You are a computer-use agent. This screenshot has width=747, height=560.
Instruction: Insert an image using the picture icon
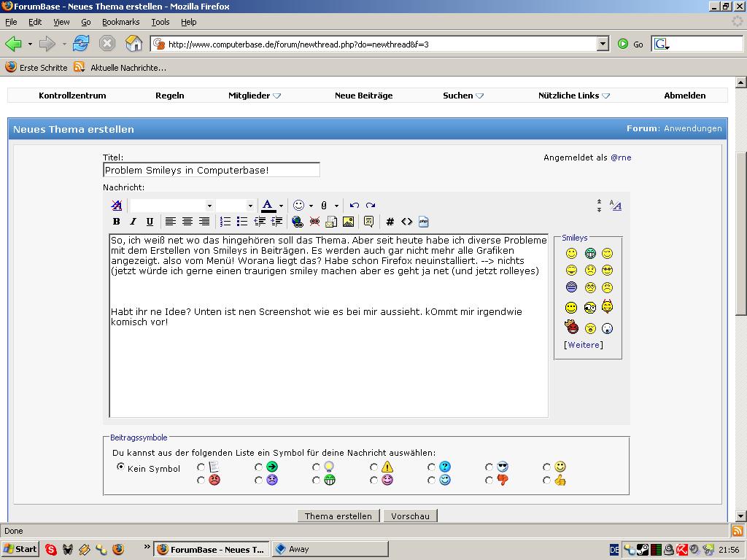click(348, 222)
